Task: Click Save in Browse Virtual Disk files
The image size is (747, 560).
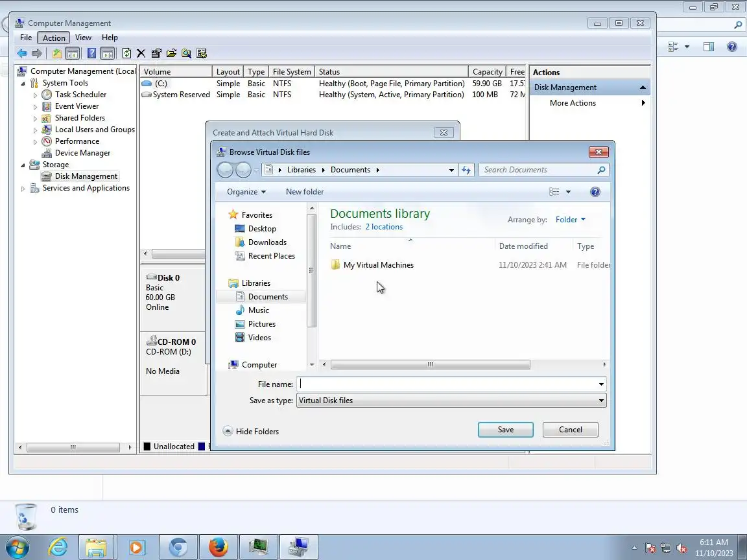Action: 506,430
